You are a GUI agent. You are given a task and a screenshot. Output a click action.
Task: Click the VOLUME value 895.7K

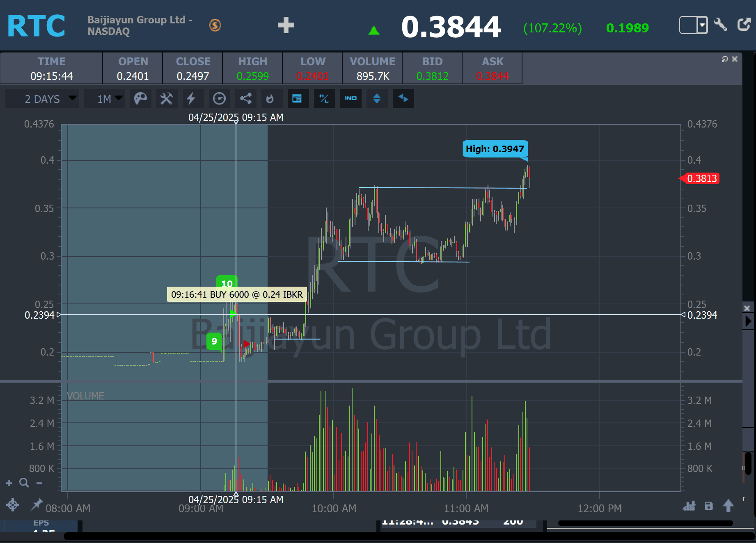(373, 76)
